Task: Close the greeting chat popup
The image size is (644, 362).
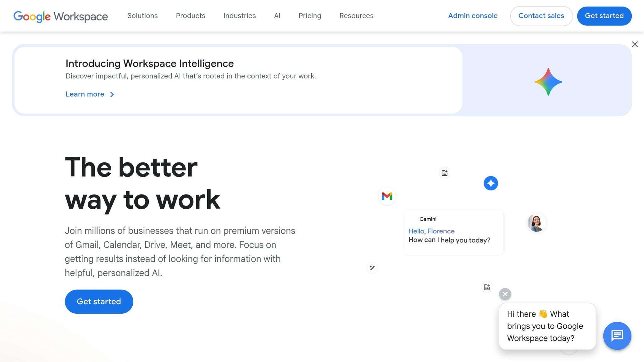Action: coord(505,294)
